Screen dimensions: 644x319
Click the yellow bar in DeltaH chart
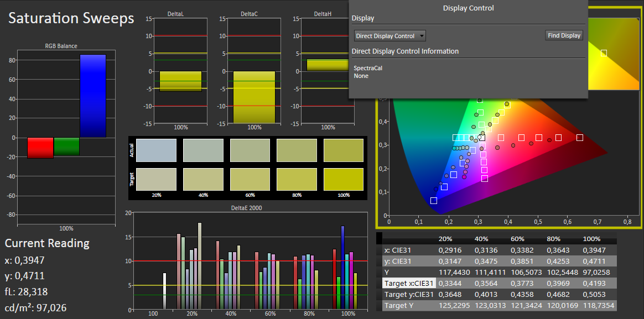pos(328,65)
